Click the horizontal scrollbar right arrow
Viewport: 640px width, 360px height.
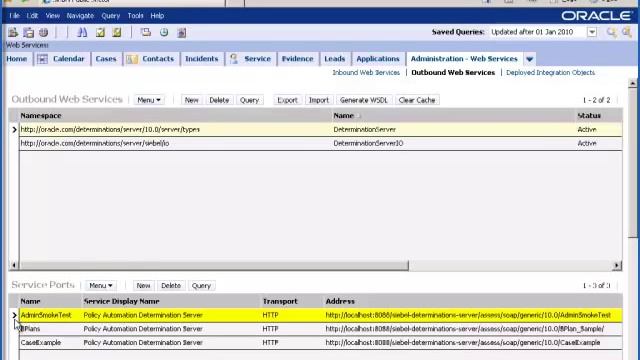click(x=617, y=266)
